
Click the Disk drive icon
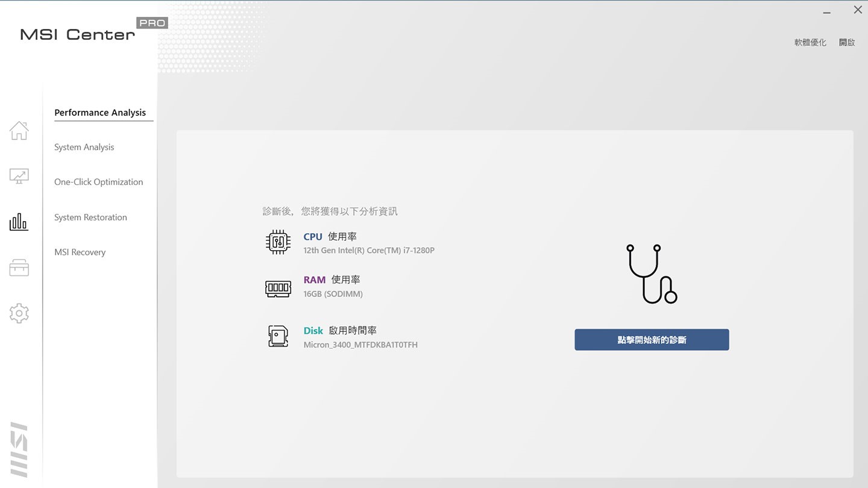click(x=278, y=336)
